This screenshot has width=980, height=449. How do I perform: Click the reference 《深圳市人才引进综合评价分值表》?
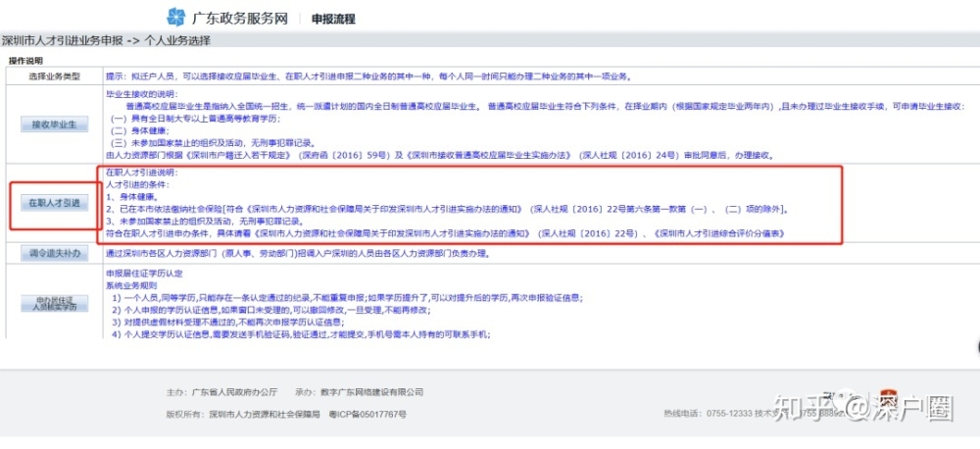pos(718,233)
